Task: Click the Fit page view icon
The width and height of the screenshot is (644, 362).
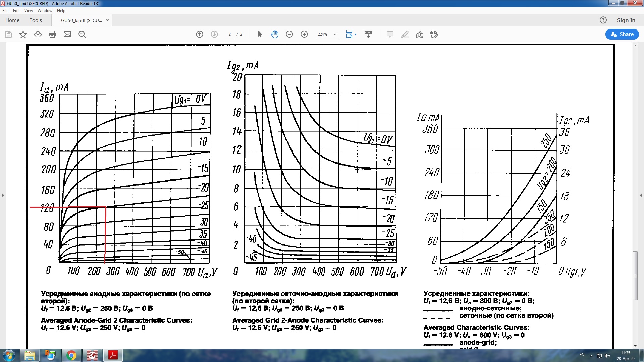Action: (x=349, y=34)
